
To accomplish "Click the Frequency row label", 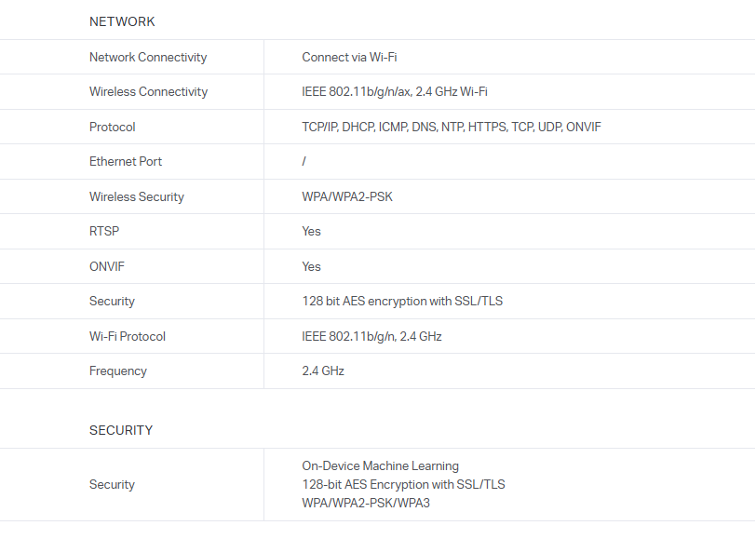I will coord(118,371).
